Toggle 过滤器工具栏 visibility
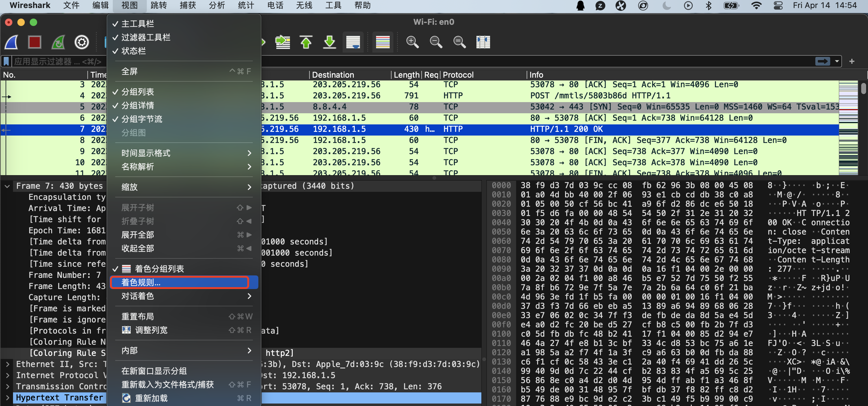 pyautogui.click(x=184, y=37)
